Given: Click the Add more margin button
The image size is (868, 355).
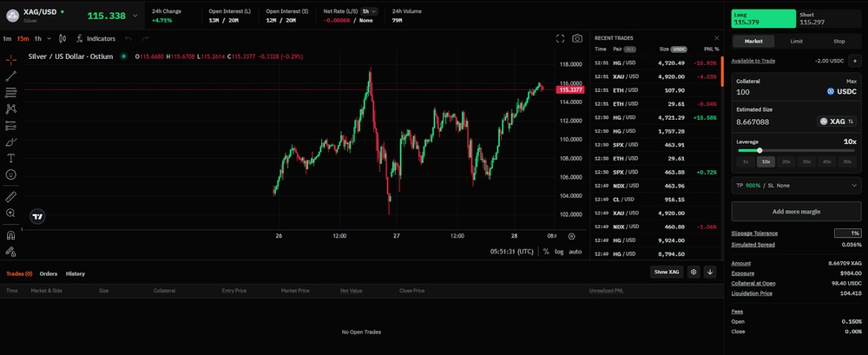Looking at the screenshot, I should [x=796, y=212].
